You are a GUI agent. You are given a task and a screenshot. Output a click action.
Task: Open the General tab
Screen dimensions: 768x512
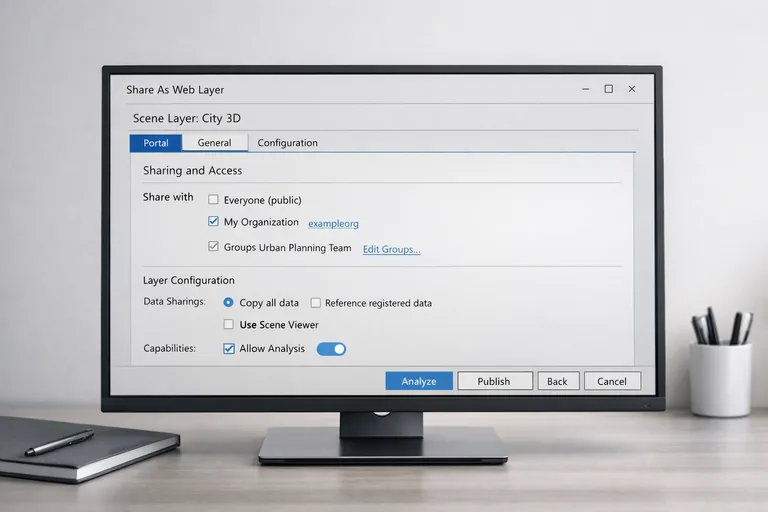(215, 143)
